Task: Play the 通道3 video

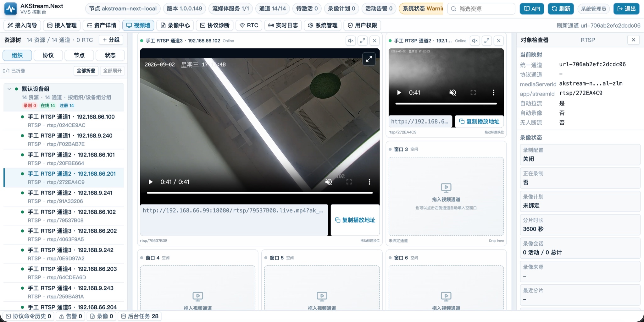Action: pos(151,182)
